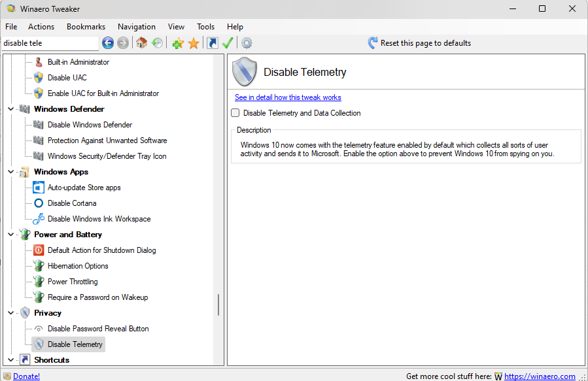The height and width of the screenshot is (381, 588).
Task: Click the Windows Apps category icon
Action: click(25, 172)
